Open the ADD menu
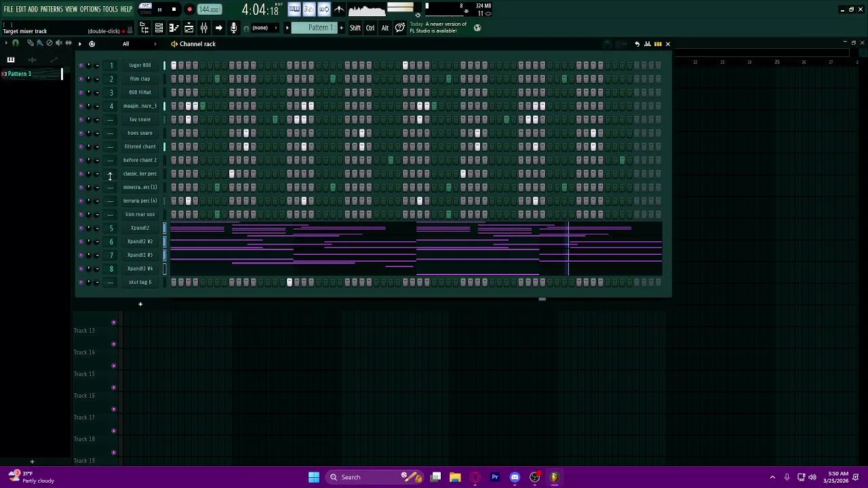868x488 pixels. click(33, 9)
